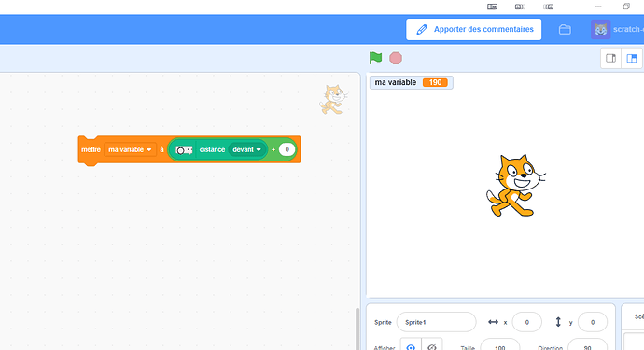Click the 0 input field in the addition block
Image resolution: width=644 pixels, height=350 pixels.
[287, 149]
